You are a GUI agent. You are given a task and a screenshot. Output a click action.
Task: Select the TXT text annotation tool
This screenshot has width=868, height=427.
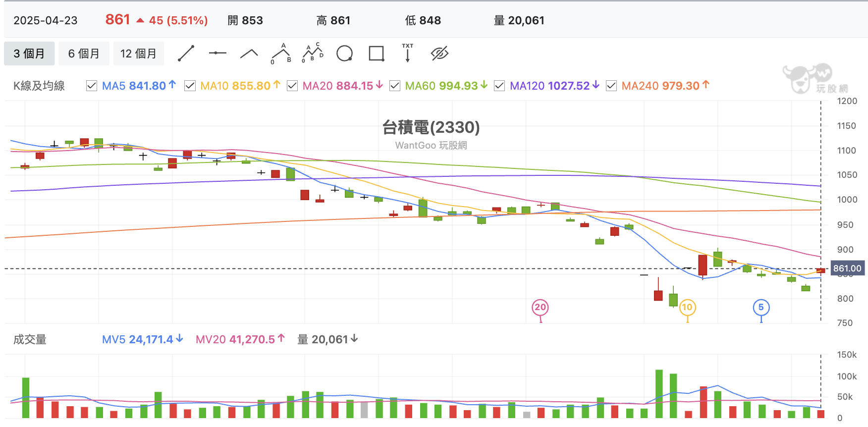click(408, 53)
